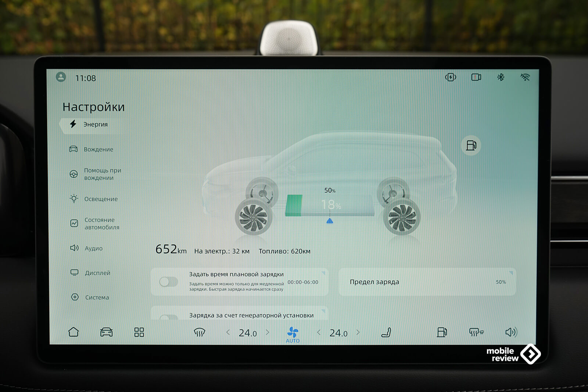
Task: Toggle AUTO climate fan mode
Action: click(293, 334)
